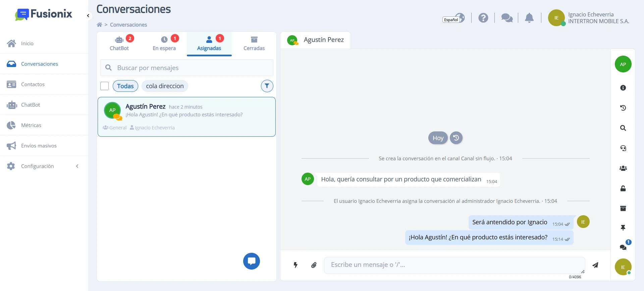Search within conversation using magnifier icon
This screenshot has width=644, height=291.
(623, 128)
